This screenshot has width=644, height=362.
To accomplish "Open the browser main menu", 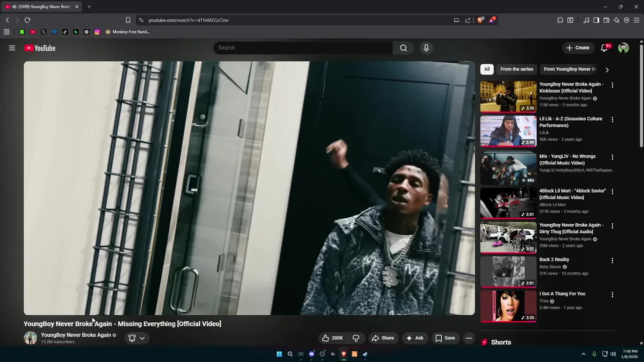I will pos(636,20).
